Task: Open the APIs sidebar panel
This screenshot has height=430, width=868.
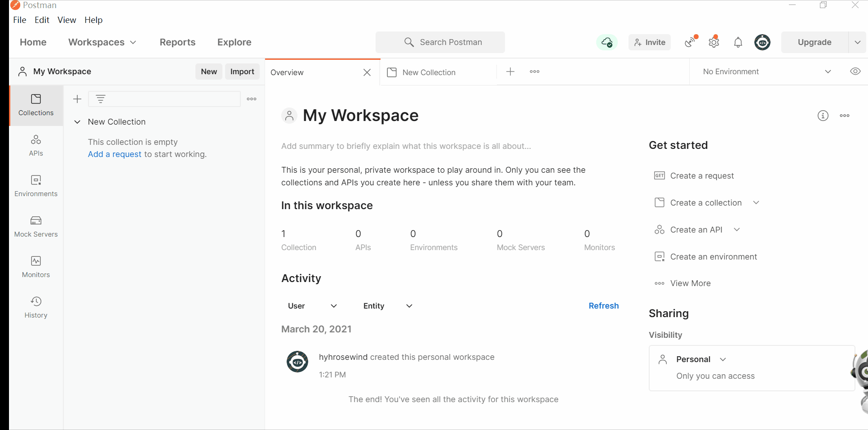Action: coord(36,146)
